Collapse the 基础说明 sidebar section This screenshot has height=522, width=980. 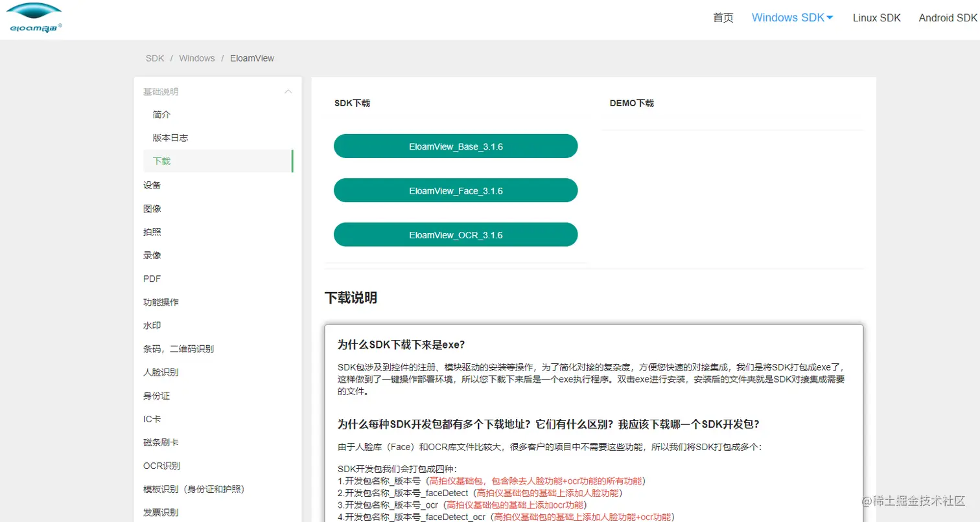coord(218,92)
